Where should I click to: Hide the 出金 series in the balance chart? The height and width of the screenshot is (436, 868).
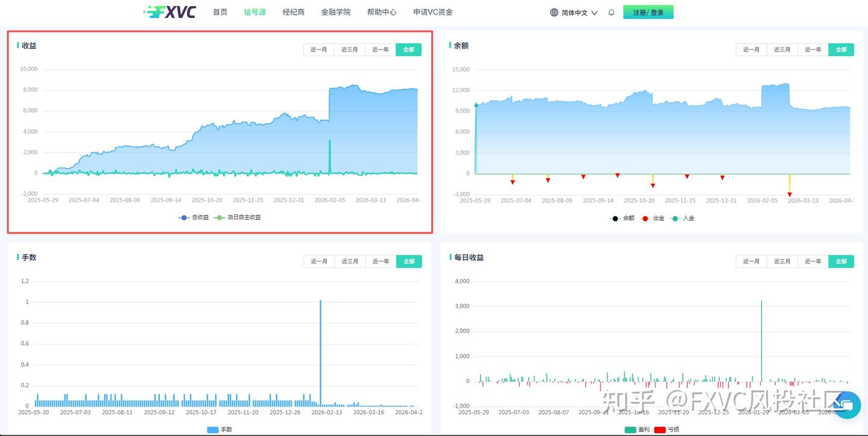(x=652, y=218)
